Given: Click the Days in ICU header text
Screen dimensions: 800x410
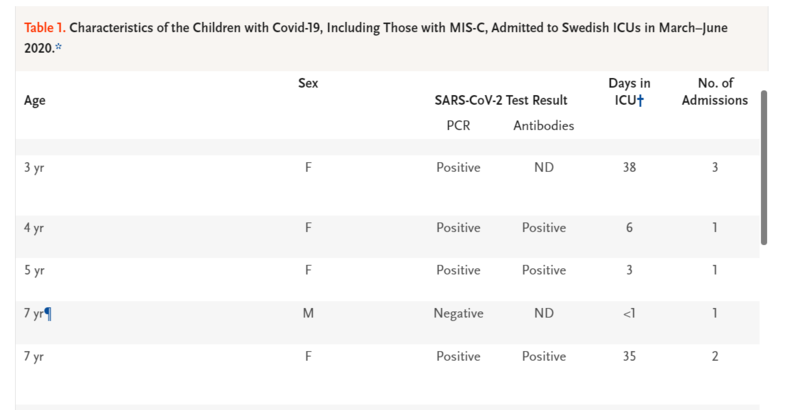Looking at the screenshot, I should click(629, 92).
